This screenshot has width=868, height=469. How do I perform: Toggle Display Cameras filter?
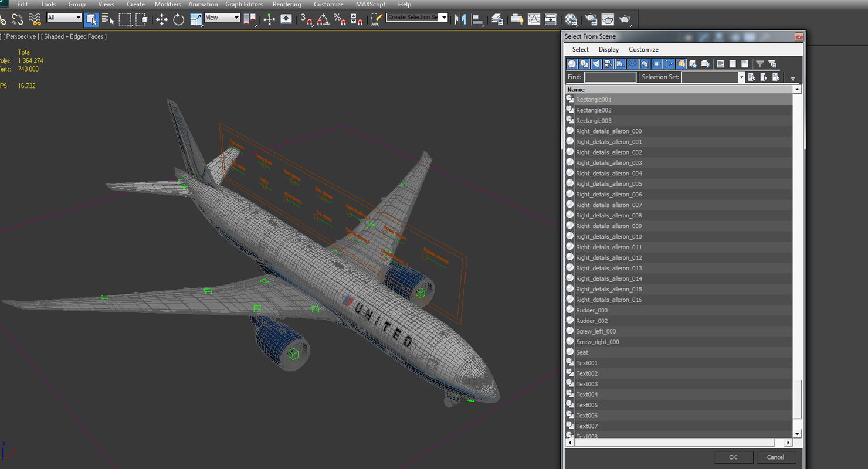tap(608, 64)
